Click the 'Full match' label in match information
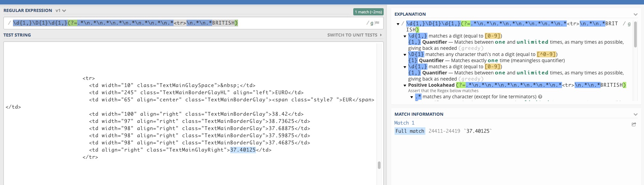 point(410,131)
